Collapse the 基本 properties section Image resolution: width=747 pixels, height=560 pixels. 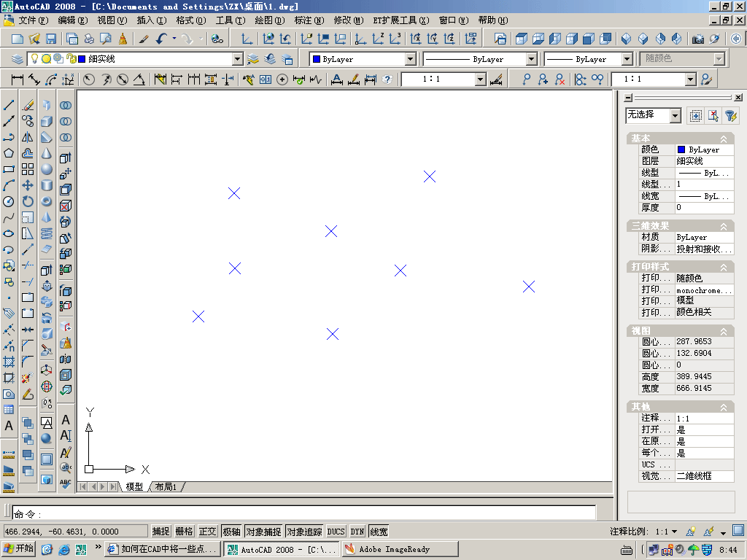click(x=724, y=139)
